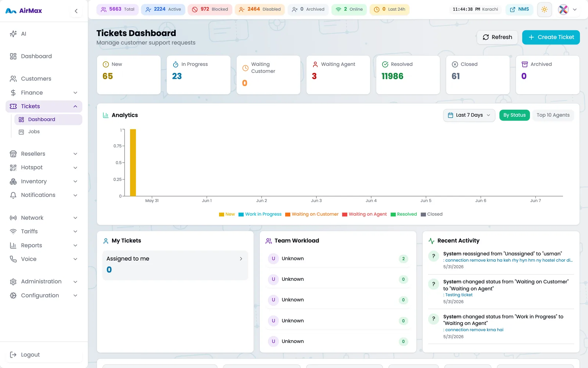Click the Create Ticket button
The width and height of the screenshot is (588, 368).
pyautogui.click(x=551, y=37)
